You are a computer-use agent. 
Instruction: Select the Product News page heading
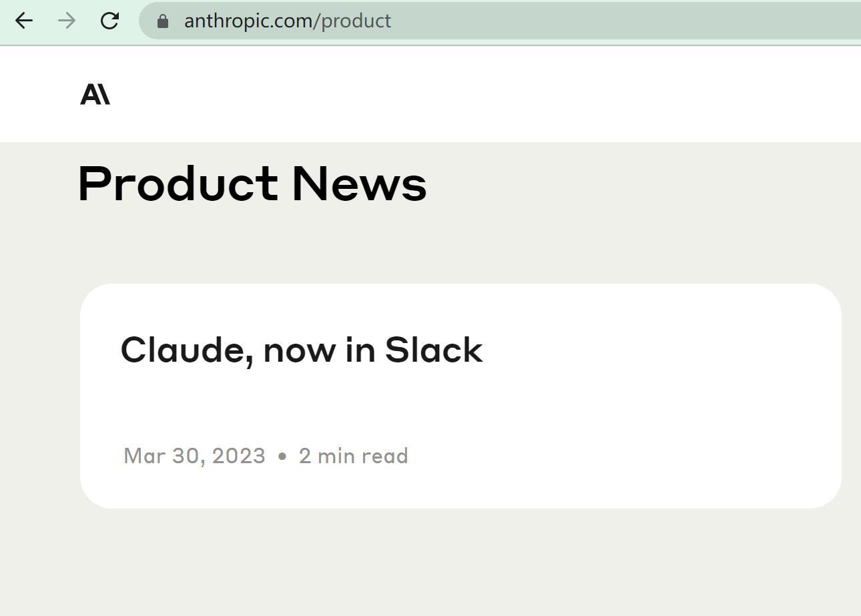coord(252,184)
